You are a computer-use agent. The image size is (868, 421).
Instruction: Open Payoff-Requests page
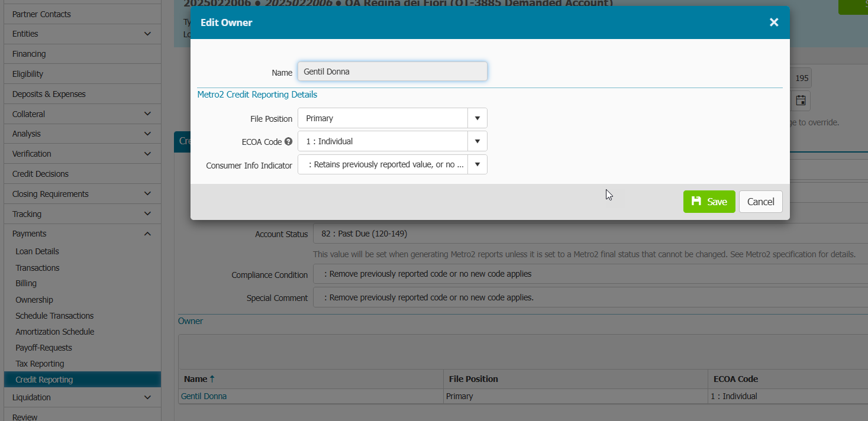pos(44,348)
